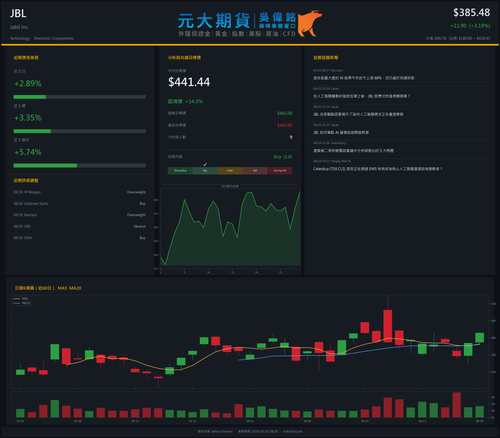The height and width of the screenshot is (438, 500).
Task: Select the Strong Buy rating segment
Action: click(180, 171)
